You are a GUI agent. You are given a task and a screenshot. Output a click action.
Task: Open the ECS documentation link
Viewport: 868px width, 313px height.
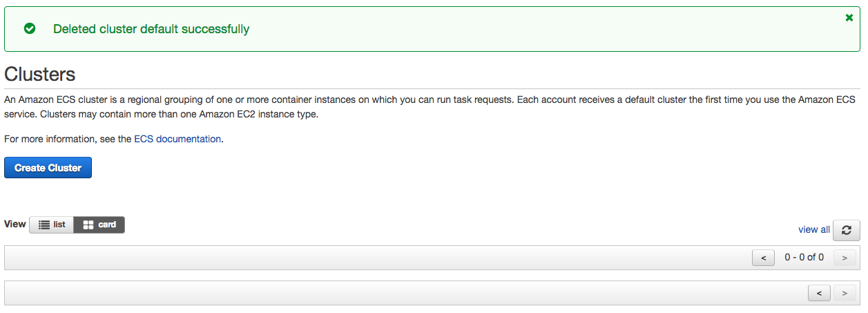pyautogui.click(x=177, y=139)
